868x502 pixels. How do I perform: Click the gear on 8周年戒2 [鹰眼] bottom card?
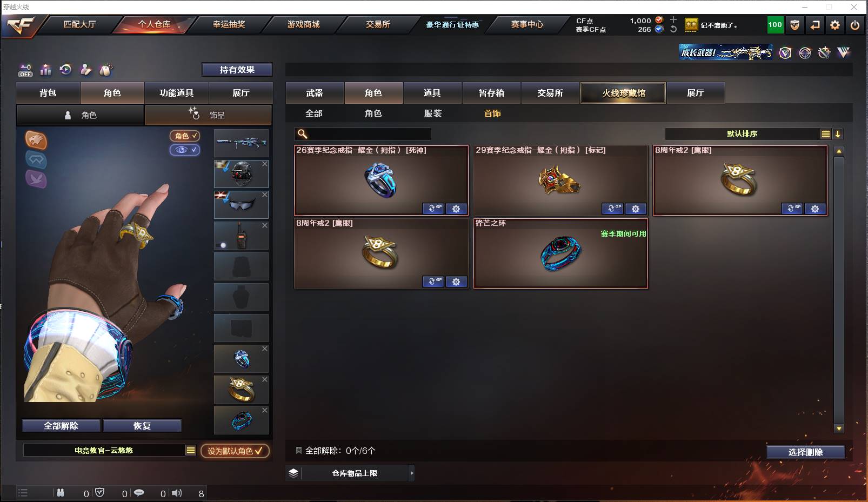click(x=456, y=282)
